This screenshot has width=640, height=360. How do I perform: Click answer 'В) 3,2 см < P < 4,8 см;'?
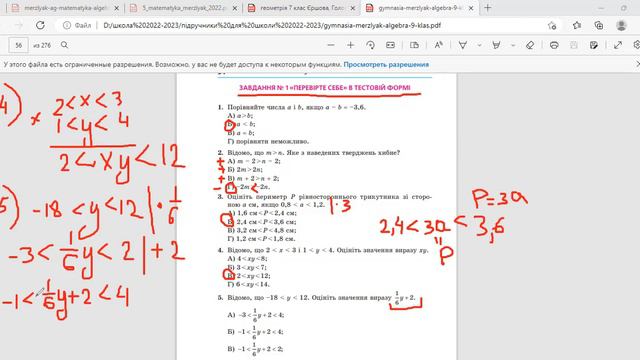(x=262, y=230)
